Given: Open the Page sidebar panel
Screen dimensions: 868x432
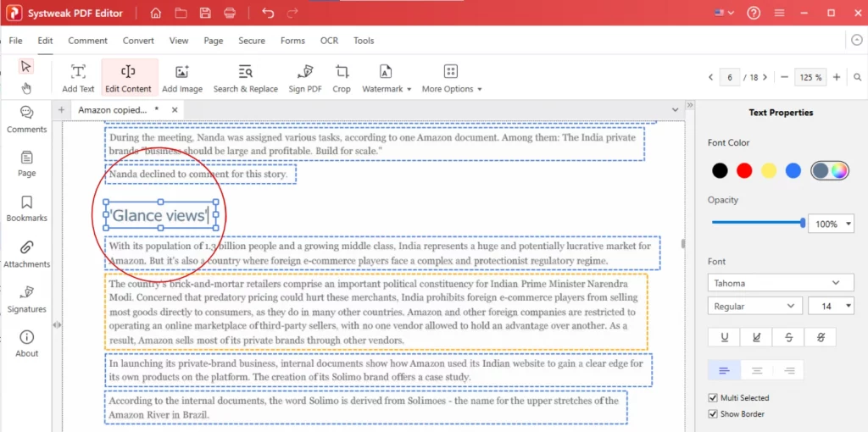Looking at the screenshot, I should click(x=26, y=163).
